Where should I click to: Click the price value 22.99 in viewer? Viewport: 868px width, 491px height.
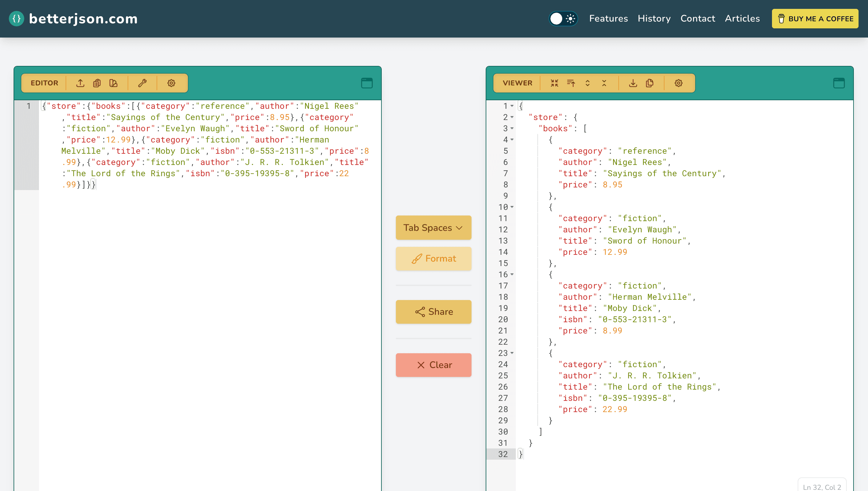pyautogui.click(x=615, y=409)
